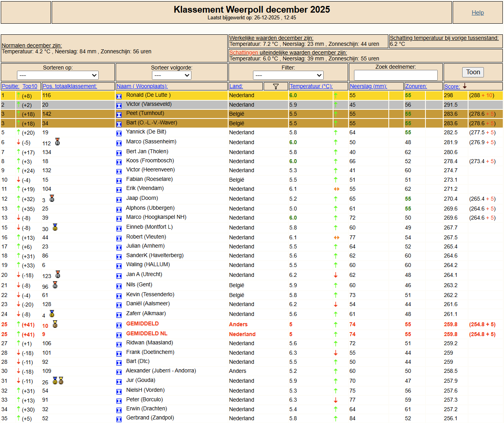The image size is (504, 423).
Task: Click the medal icon in Zaferr (Alkmaar) row
Action: (x=52, y=314)
